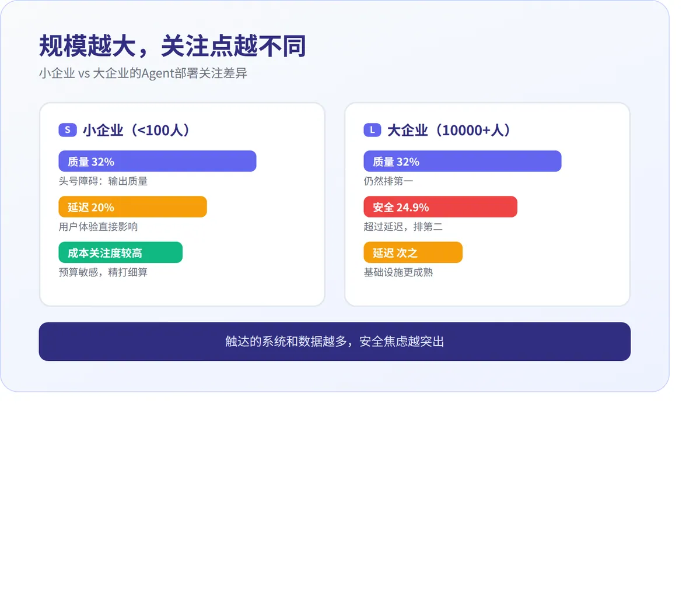Click the 质量 32% bar in the 大企业 card
This screenshot has height=608, width=700.
coord(463,161)
